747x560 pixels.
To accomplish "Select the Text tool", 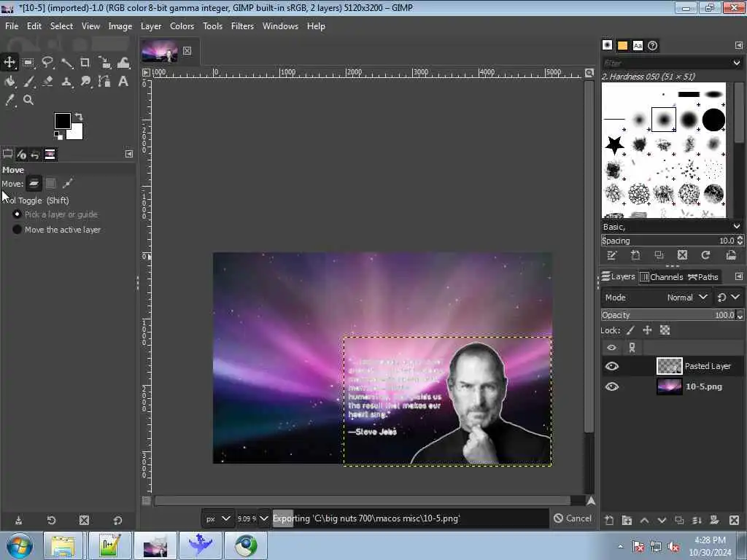I will click(x=123, y=82).
